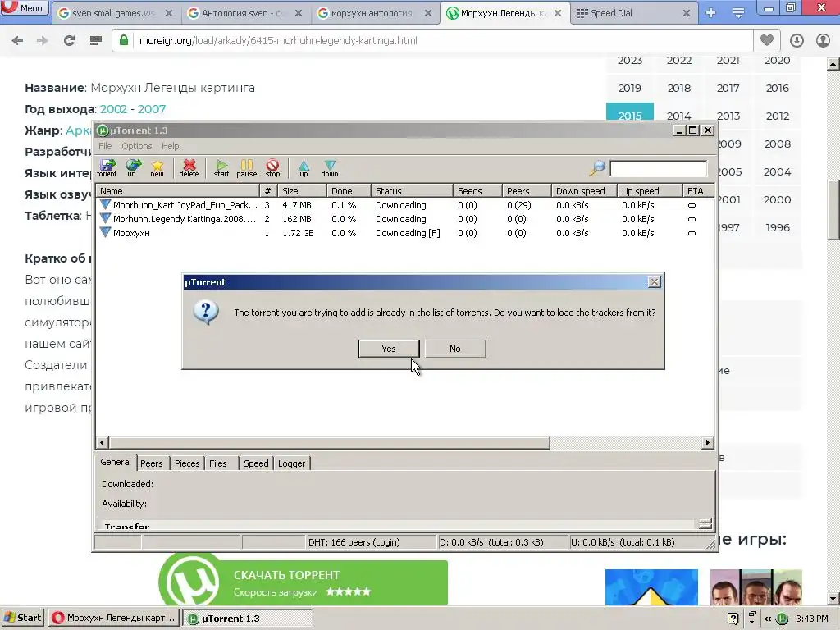This screenshot has height=630, width=840.
Task: Switch to the Speed tab
Action: (x=256, y=463)
